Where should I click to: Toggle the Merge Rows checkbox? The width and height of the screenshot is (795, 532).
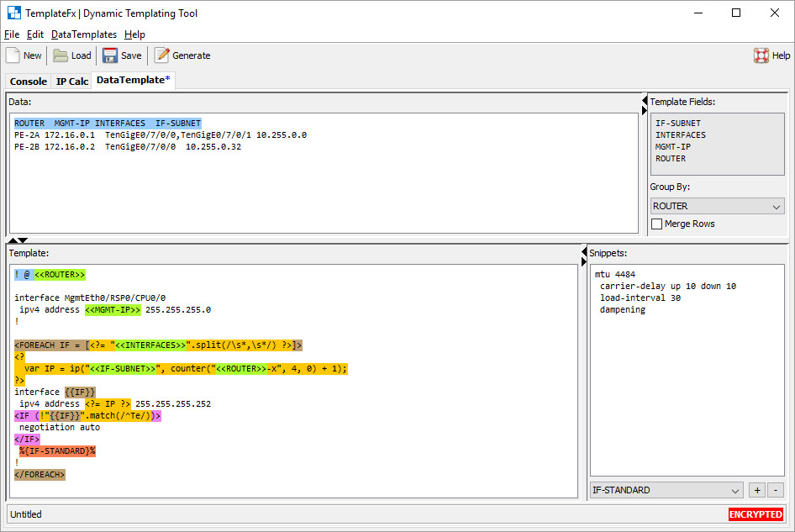point(656,224)
